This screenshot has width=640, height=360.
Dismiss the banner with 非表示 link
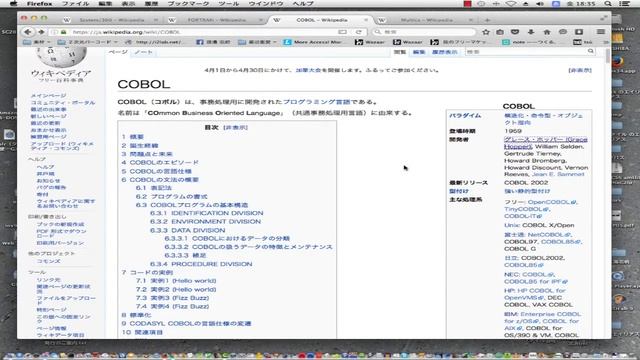point(580,70)
